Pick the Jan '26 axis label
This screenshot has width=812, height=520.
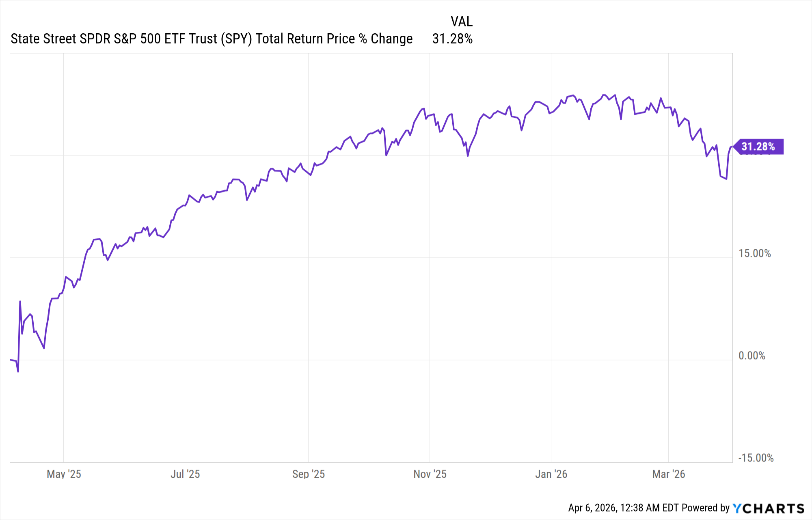[551, 474]
